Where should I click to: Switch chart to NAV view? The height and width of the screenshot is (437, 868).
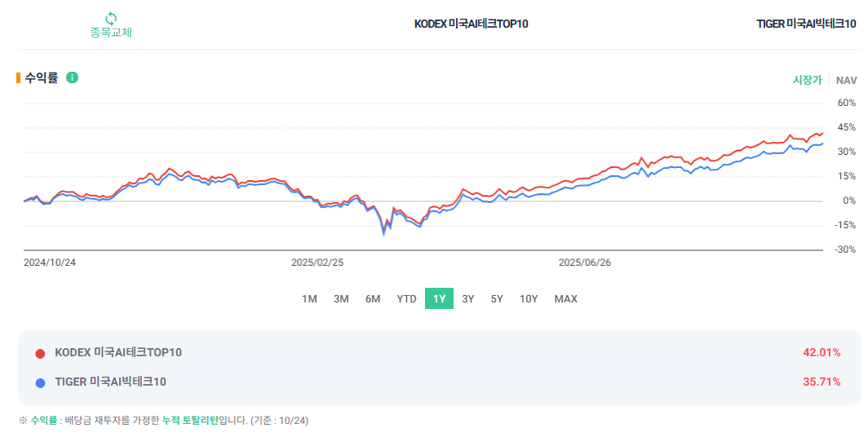pos(847,81)
